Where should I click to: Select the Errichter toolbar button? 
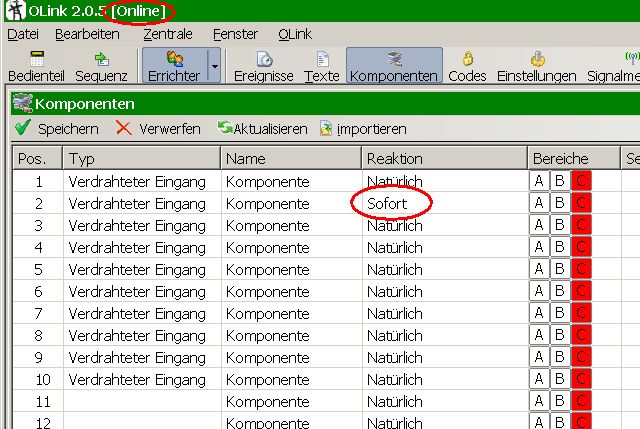(x=174, y=66)
